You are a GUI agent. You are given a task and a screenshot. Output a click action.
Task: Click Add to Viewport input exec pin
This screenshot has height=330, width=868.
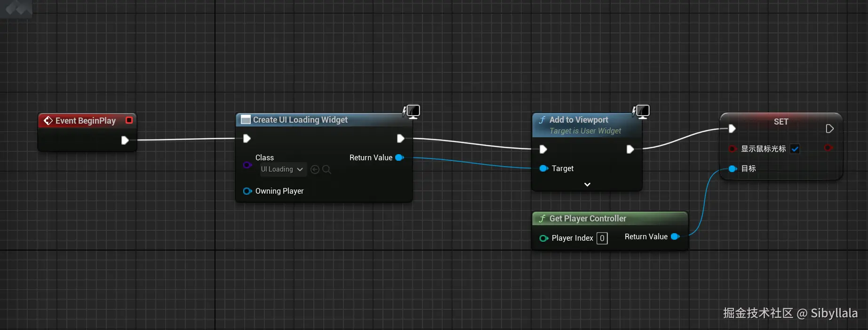(543, 149)
